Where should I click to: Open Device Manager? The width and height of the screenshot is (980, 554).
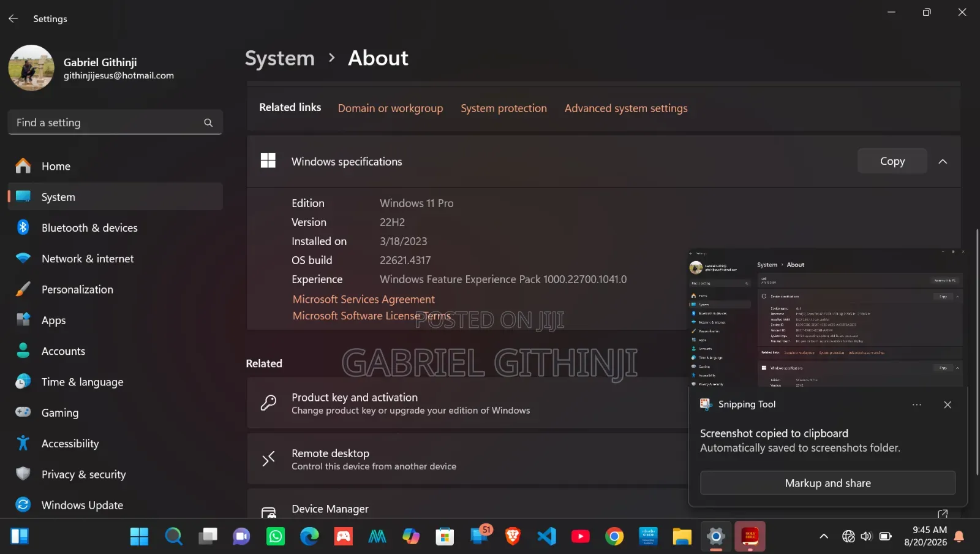(x=467, y=504)
